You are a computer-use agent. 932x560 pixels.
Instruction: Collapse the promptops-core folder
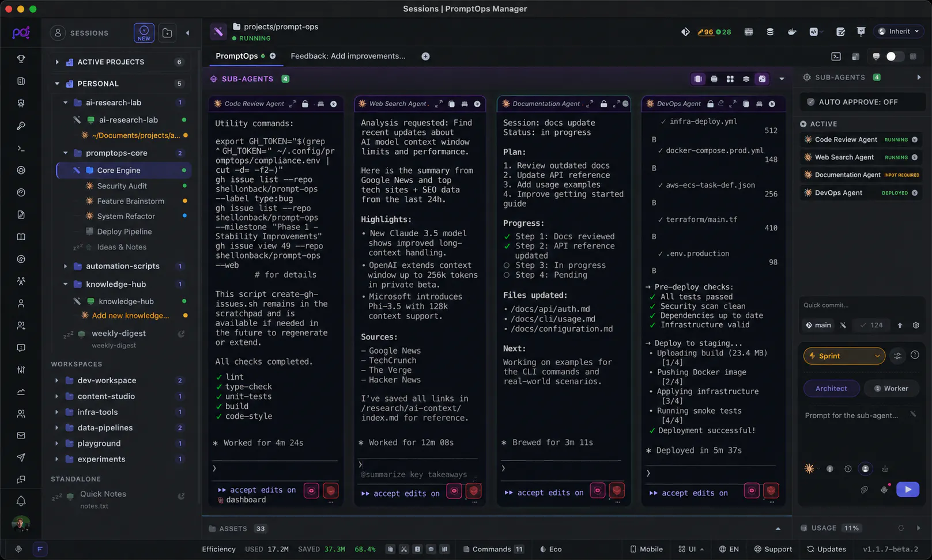point(65,153)
